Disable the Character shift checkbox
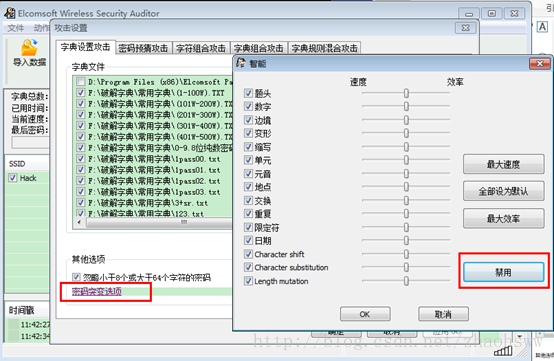The image size is (554, 361). pos(248,254)
